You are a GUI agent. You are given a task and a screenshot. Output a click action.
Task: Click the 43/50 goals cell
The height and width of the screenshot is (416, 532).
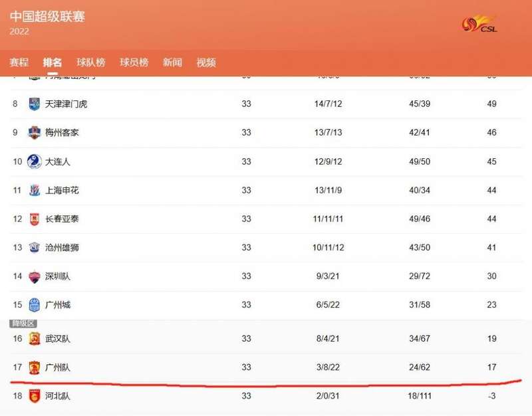(x=420, y=247)
